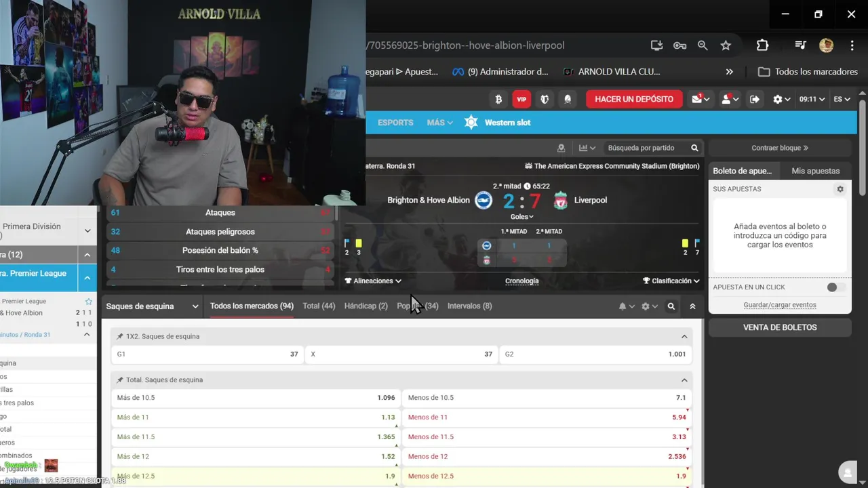Viewport: 868px width, 488px height.
Task: Open the Mis apuestas tab
Action: coord(816,171)
